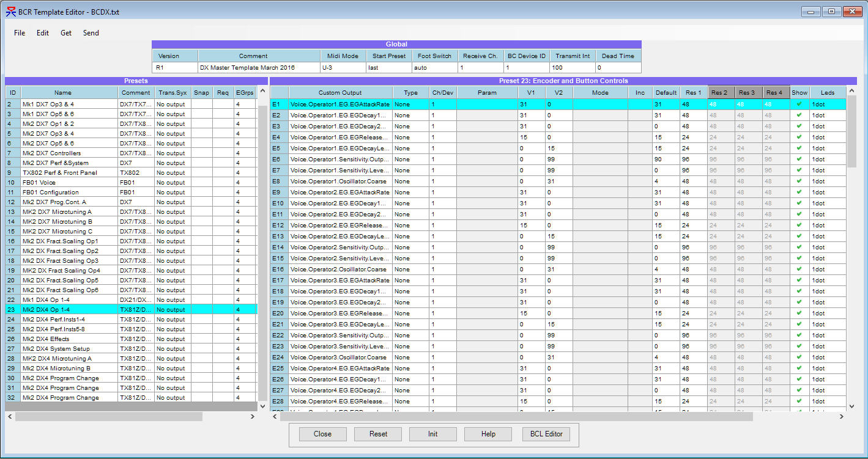
Task: Click the BCL Editor button
Action: point(546,434)
